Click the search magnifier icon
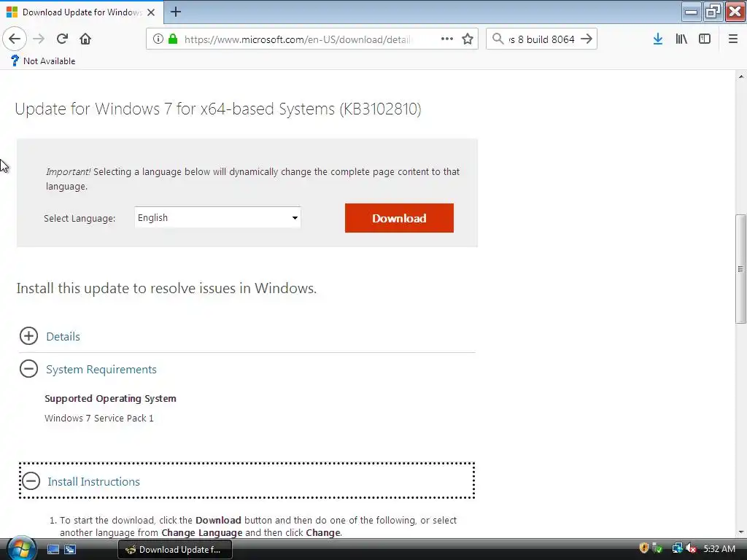Viewport: 747px width, 560px height. click(498, 39)
